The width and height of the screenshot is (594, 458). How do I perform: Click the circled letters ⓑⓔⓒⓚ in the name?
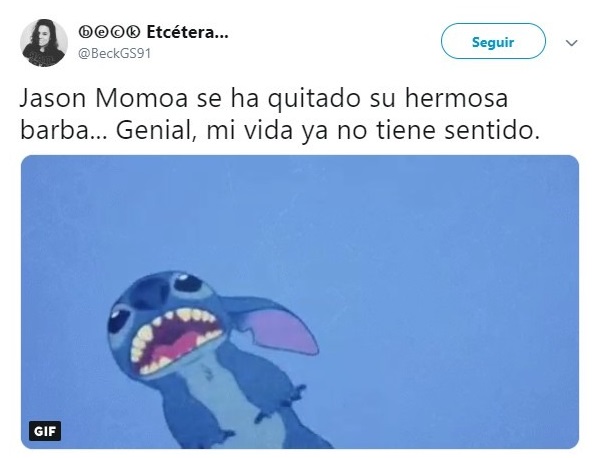(x=109, y=33)
